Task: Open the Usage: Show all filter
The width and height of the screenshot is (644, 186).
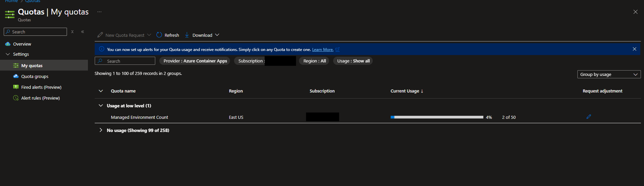Action: click(353, 61)
